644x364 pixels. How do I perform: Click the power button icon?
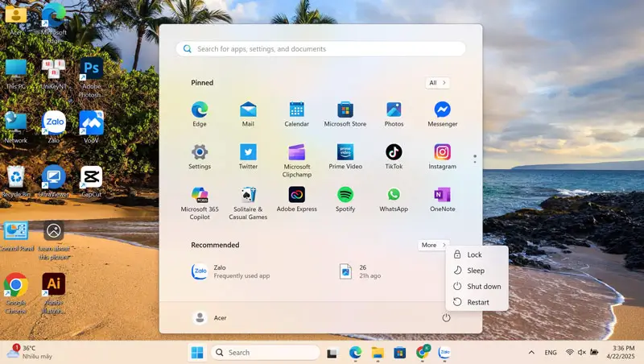point(446,317)
